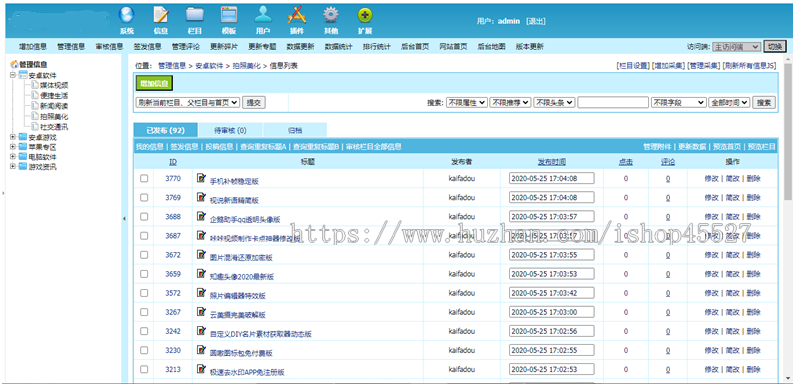Click the 退出 logout link
The image size is (795, 386).
coord(536,21)
